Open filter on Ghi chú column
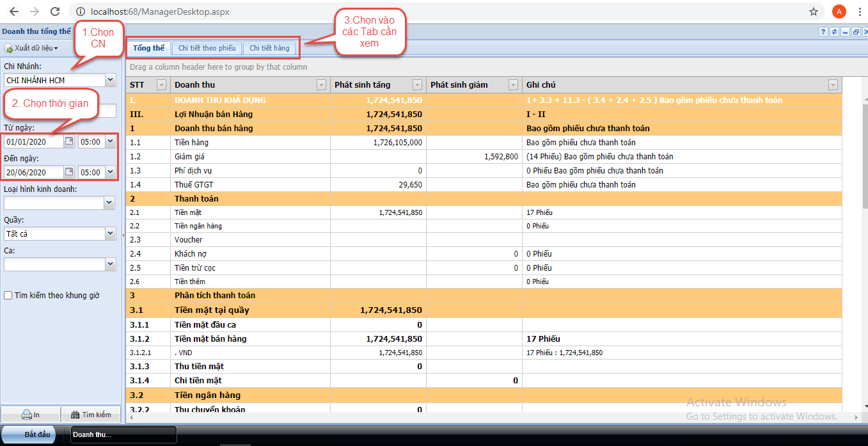The image size is (868, 446). (x=833, y=85)
